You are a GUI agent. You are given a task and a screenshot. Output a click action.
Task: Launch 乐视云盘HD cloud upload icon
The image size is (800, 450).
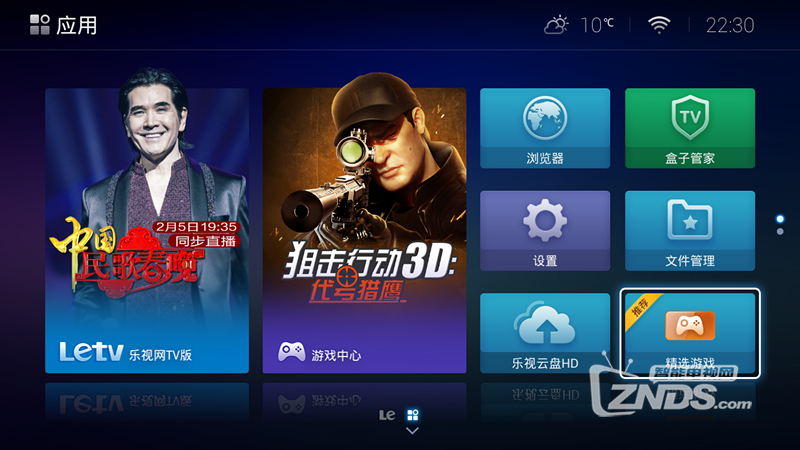point(545,322)
